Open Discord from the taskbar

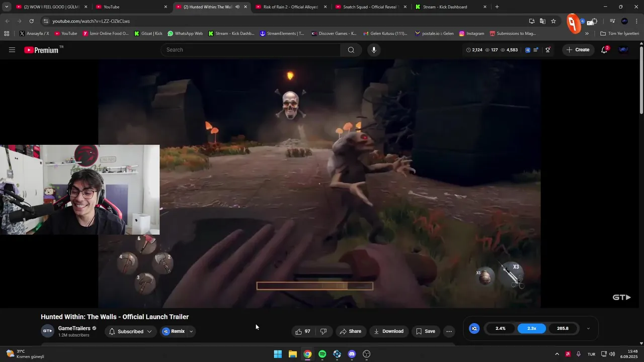click(352, 354)
